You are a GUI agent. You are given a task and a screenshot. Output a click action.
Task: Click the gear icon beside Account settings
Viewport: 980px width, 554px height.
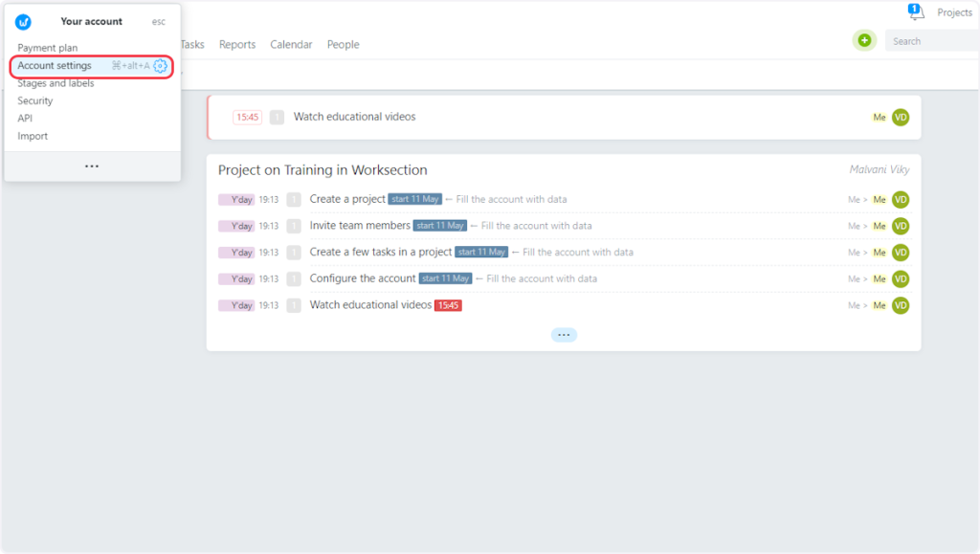[161, 66]
